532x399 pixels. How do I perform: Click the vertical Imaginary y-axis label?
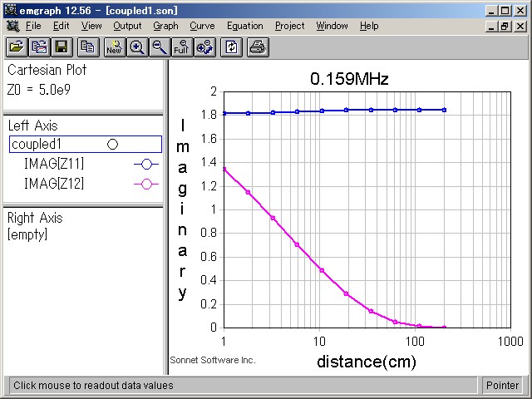click(183, 209)
